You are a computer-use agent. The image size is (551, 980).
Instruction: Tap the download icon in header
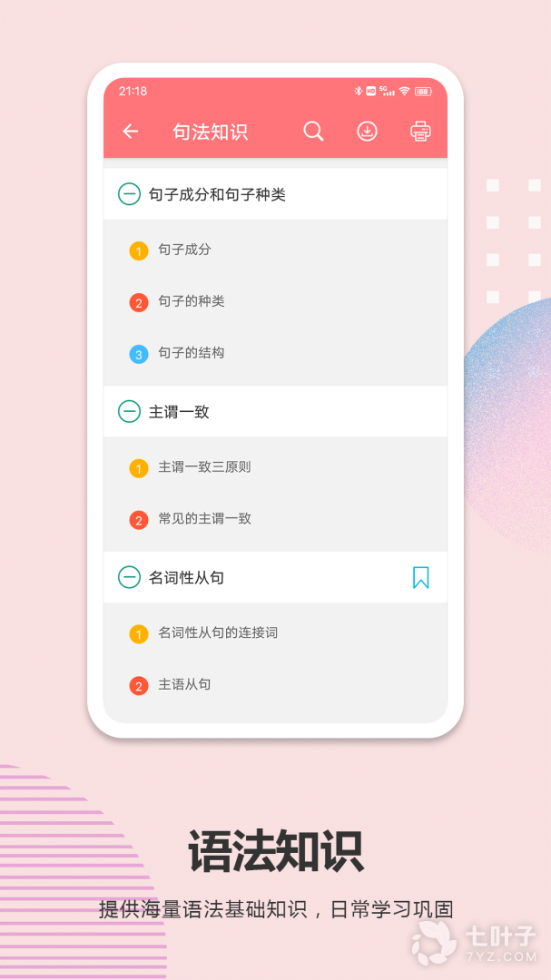pos(367,132)
